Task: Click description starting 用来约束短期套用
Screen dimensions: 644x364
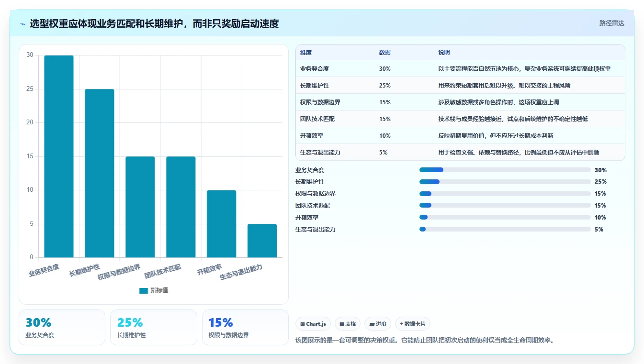Action: (505, 86)
